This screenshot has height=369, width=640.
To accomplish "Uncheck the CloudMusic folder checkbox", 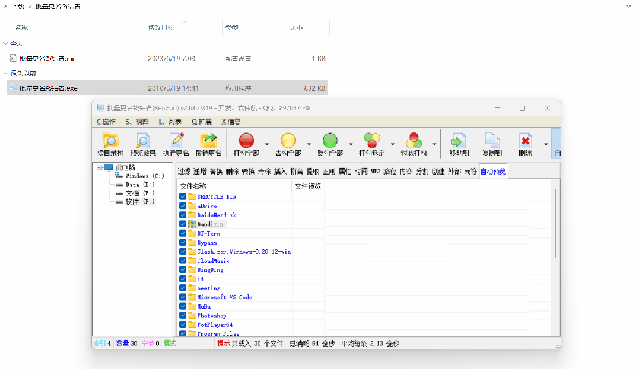I will (x=182, y=260).
